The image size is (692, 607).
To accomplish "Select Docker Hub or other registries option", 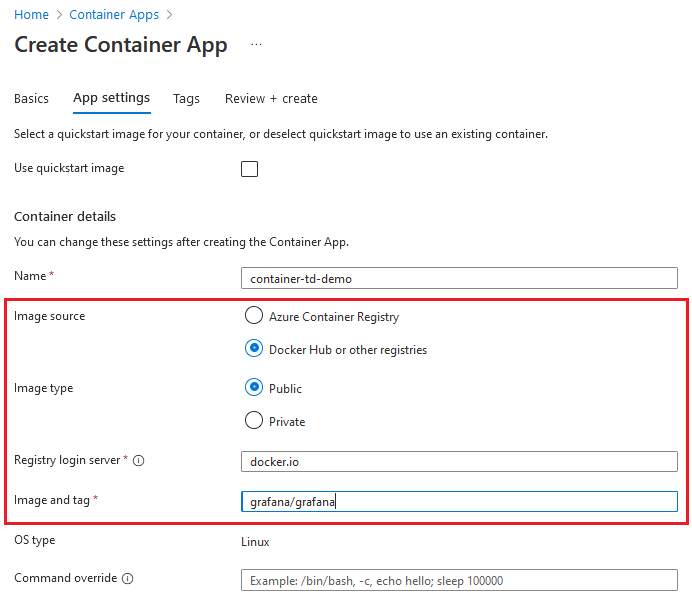I will pos(254,350).
